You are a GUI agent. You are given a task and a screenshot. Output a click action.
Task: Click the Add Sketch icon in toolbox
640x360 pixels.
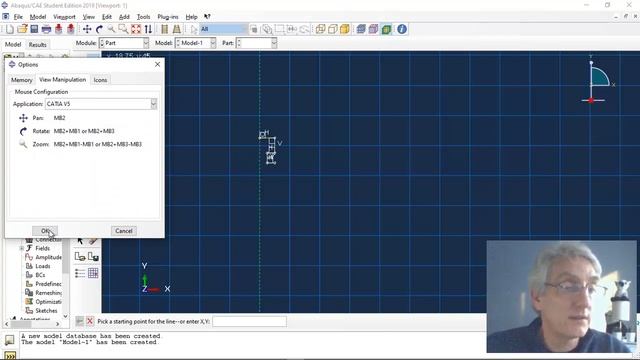coord(80,257)
